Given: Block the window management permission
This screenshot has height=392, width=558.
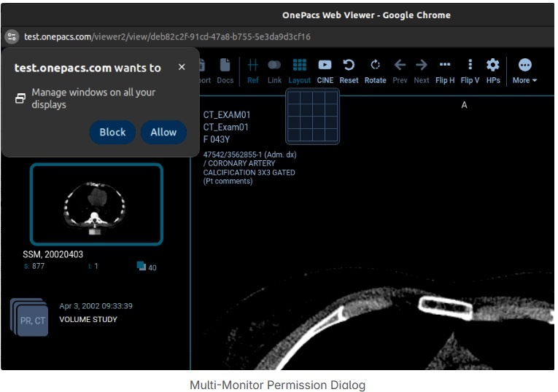Looking at the screenshot, I should (x=112, y=132).
